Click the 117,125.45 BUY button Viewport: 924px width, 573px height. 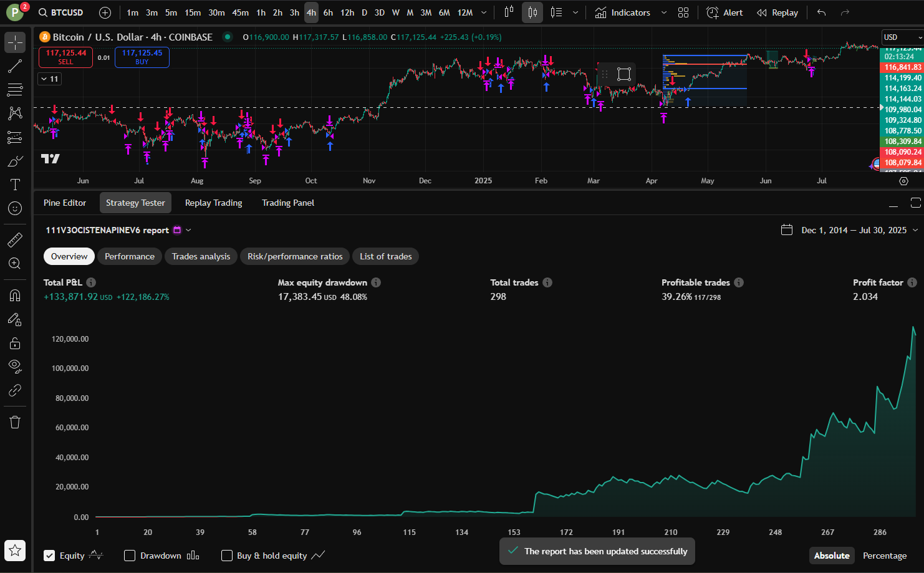click(x=142, y=57)
